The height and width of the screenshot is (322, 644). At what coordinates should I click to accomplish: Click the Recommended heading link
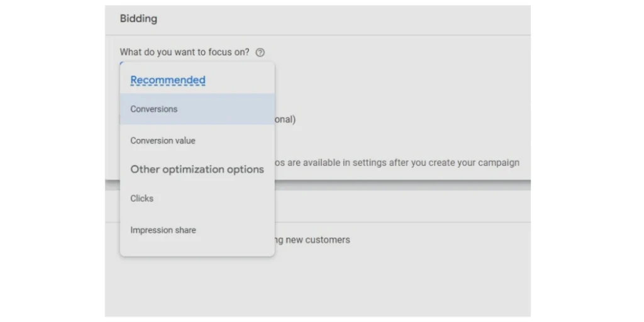(x=167, y=80)
